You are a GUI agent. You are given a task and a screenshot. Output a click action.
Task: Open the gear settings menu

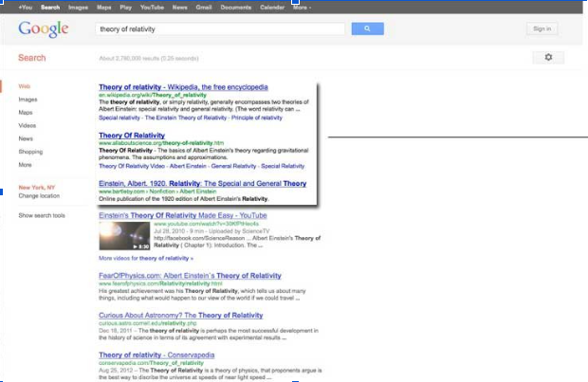click(x=548, y=58)
